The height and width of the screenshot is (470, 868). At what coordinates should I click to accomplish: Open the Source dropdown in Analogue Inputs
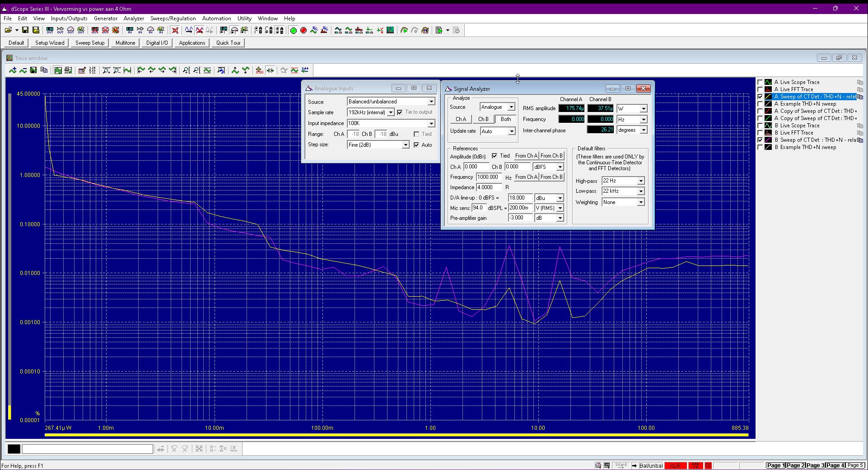pos(431,102)
